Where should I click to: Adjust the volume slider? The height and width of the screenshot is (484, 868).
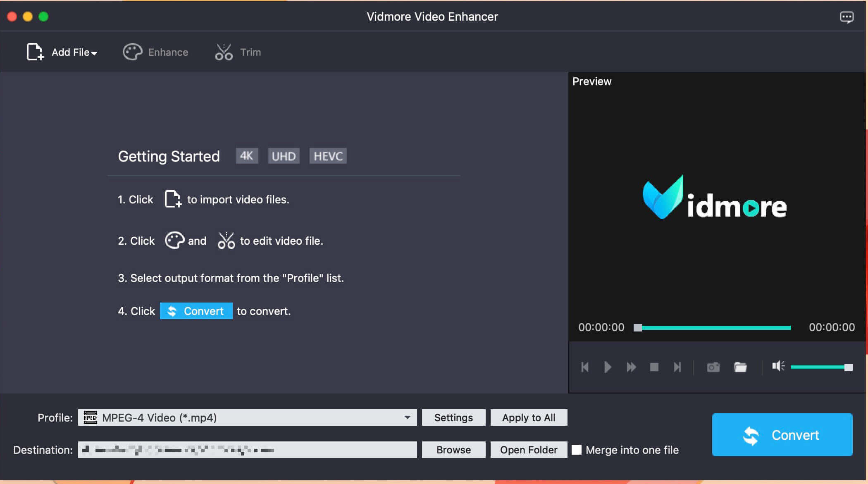tap(821, 367)
